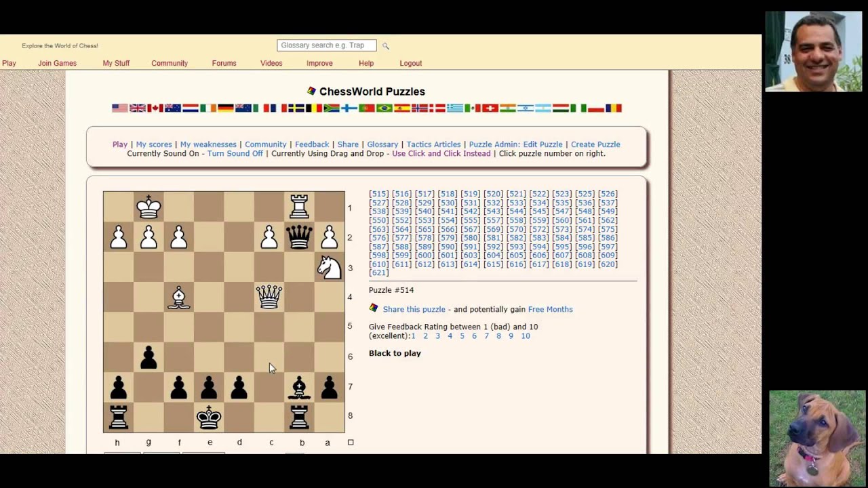Click the dog picture thumbnail
This screenshot has height=488, width=868.
(x=817, y=438)
